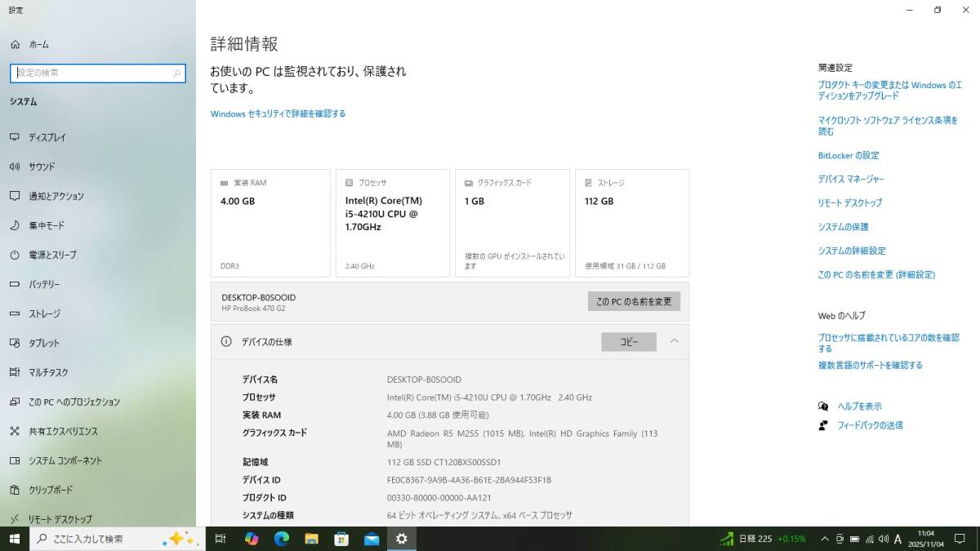Viewport: 980px width, 551px height.
Task: Click the グラフィックス カード card
Action: (x=512, y=223)
